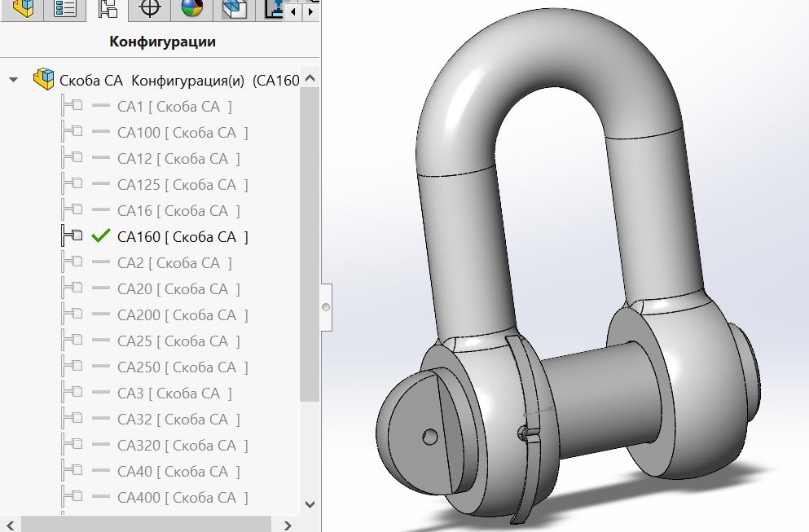809x532 pixels.
Task: Select active configuration СА160 [ Скоба СА ]
Action: click(x=182, y=237)
